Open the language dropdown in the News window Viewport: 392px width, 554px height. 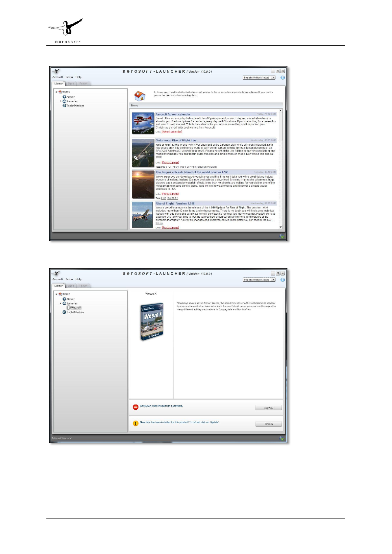pos(273,78)
